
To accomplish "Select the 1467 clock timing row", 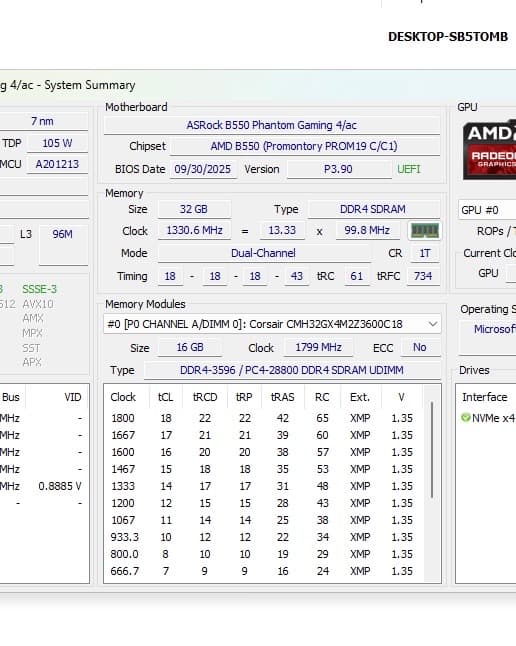I will (264, 469).
